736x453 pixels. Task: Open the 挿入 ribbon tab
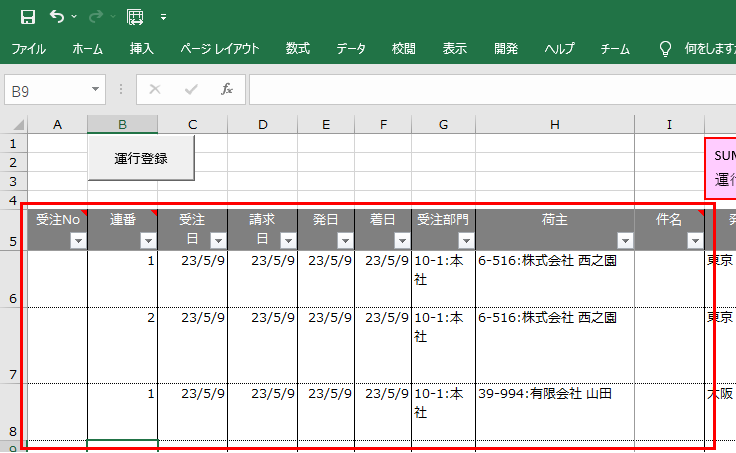142,48
